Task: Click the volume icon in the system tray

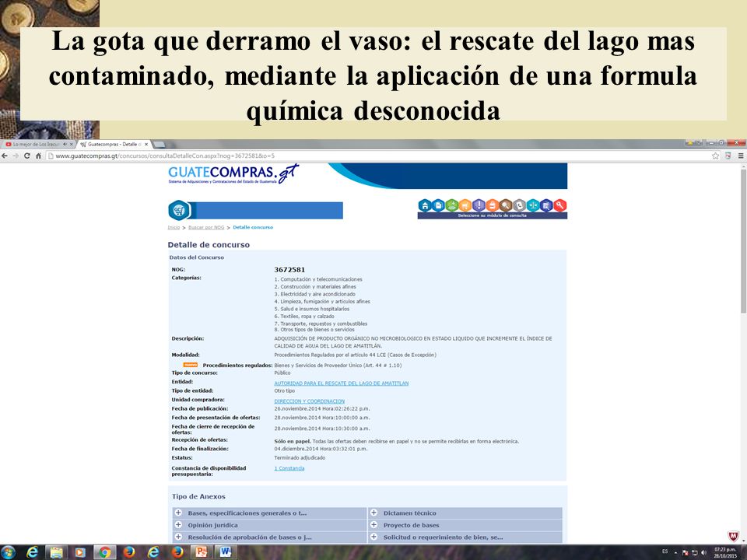Action: click(704, 553)
